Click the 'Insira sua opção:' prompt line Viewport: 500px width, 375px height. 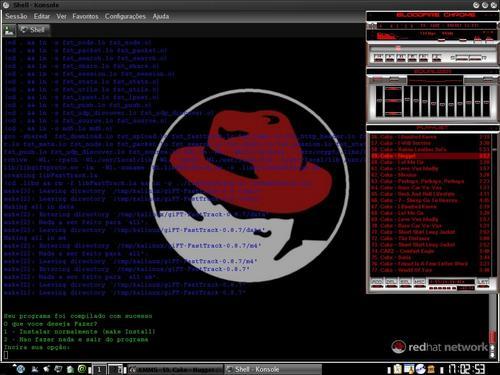(37, 347)
